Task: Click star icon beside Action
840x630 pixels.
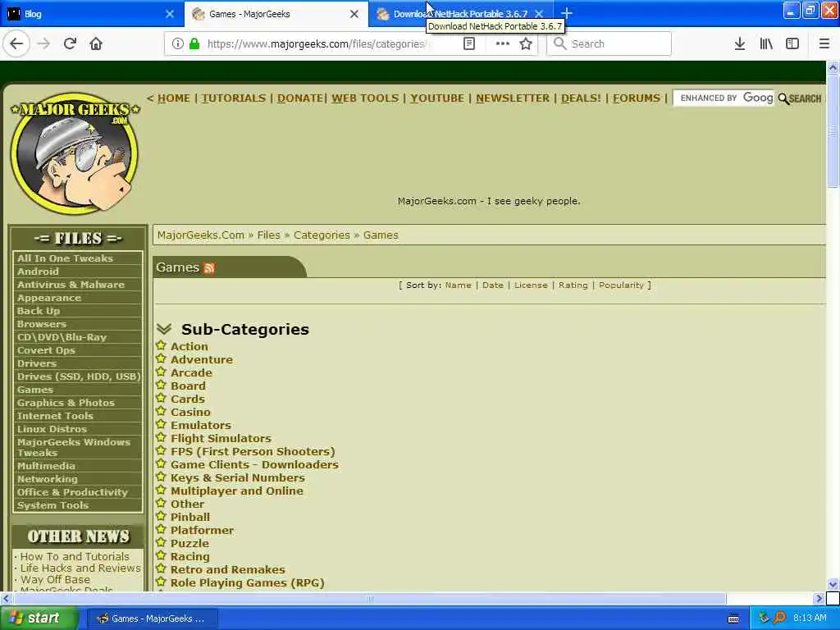Action: point(162,345)
